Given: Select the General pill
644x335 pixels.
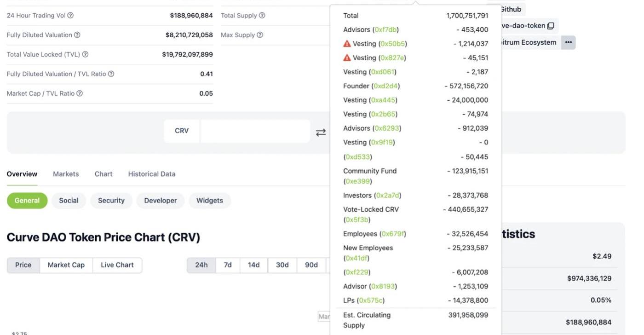Looking at the screenshot, I should point(27,201).
